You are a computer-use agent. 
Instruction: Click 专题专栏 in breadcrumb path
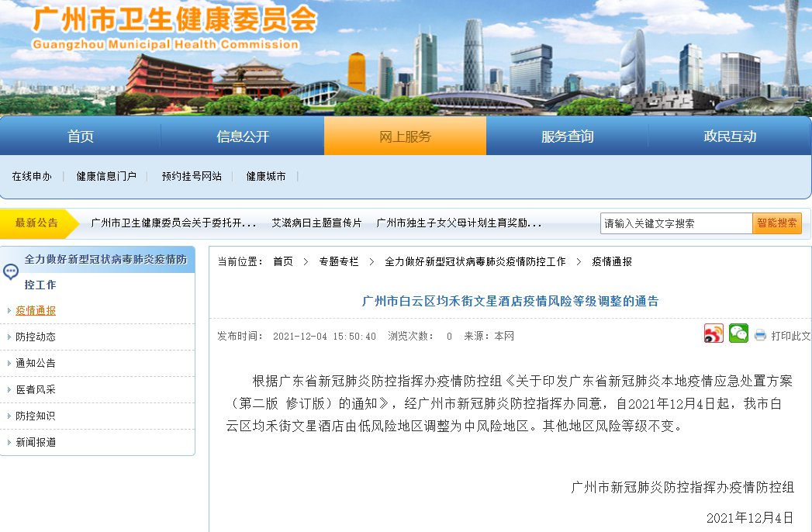339,262
